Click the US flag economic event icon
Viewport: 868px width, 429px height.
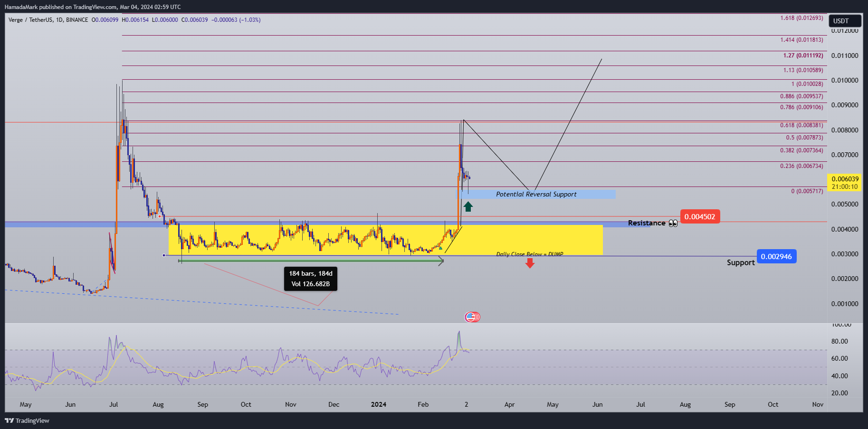pos(471,317)
